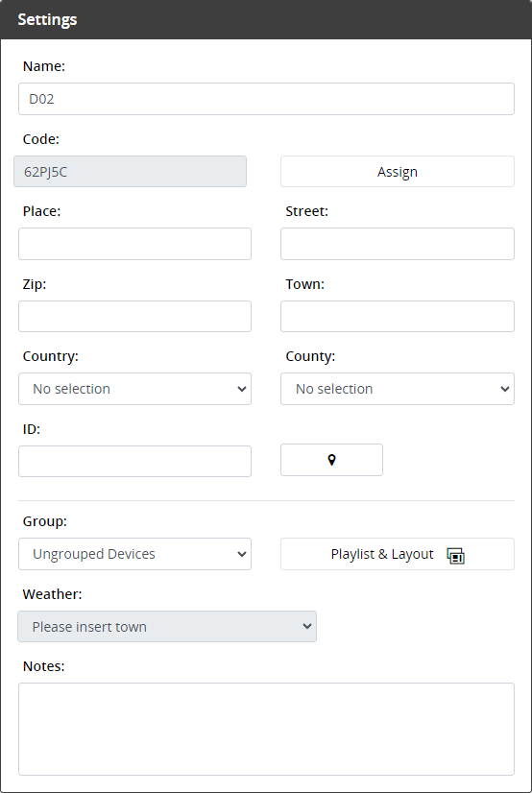This screenshot has height=793, width=532.
Task: Click the Assign button
Action: pyautogui.click(x=398, y=172)
